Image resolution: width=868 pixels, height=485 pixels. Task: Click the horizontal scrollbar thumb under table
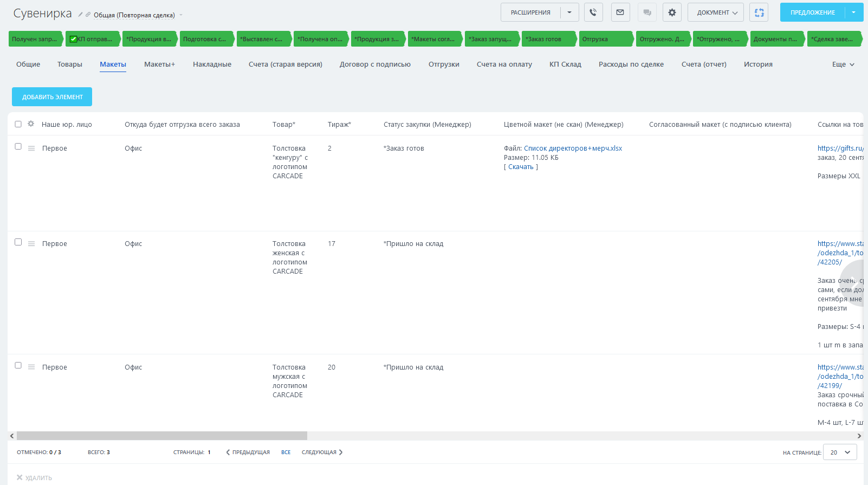161,436
